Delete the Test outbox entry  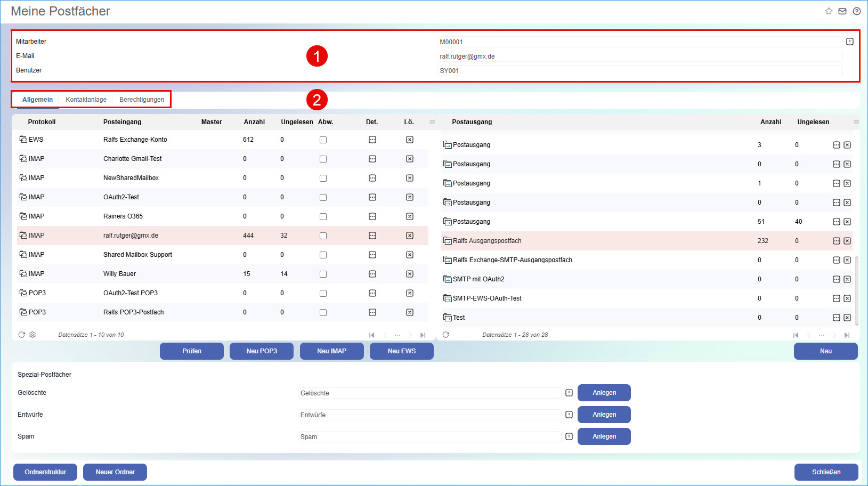click(847, 318)
